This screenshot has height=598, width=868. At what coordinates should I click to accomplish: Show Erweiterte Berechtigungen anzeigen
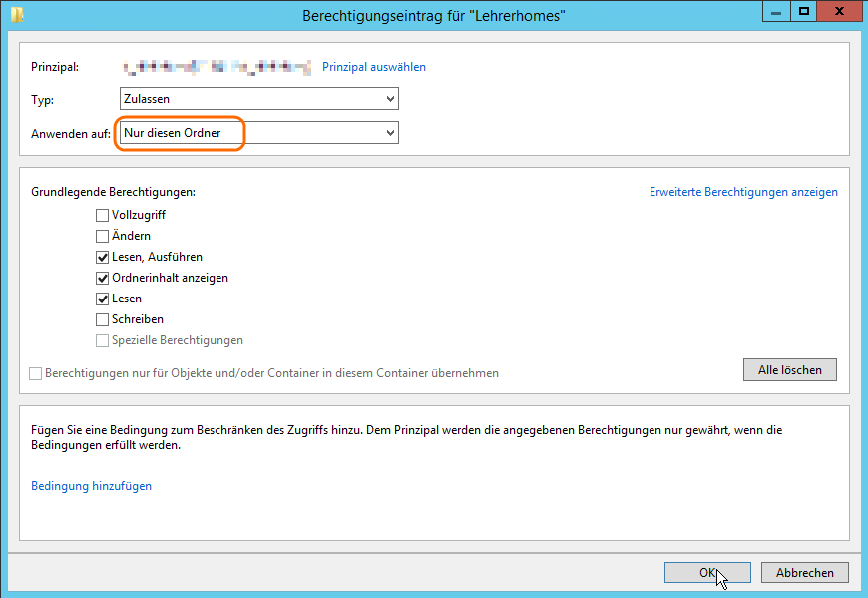743,192
